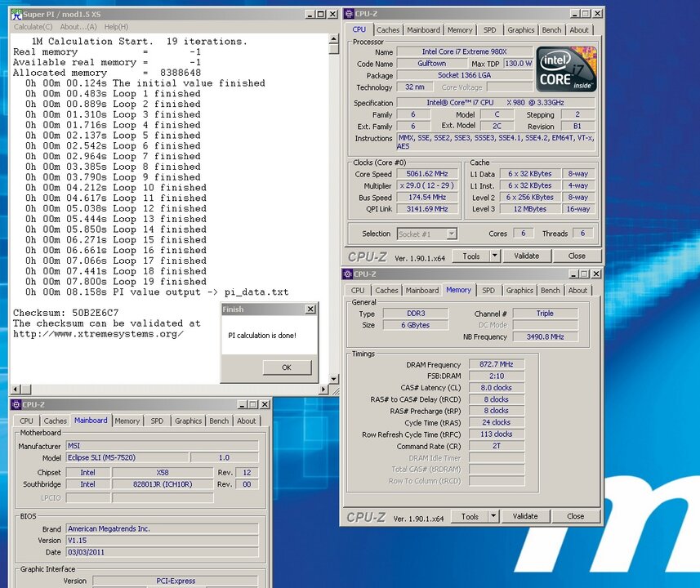Expand Tools dropdown arrow in Memory window
Viewport: 700px width, 588px height.
point(493,516)
